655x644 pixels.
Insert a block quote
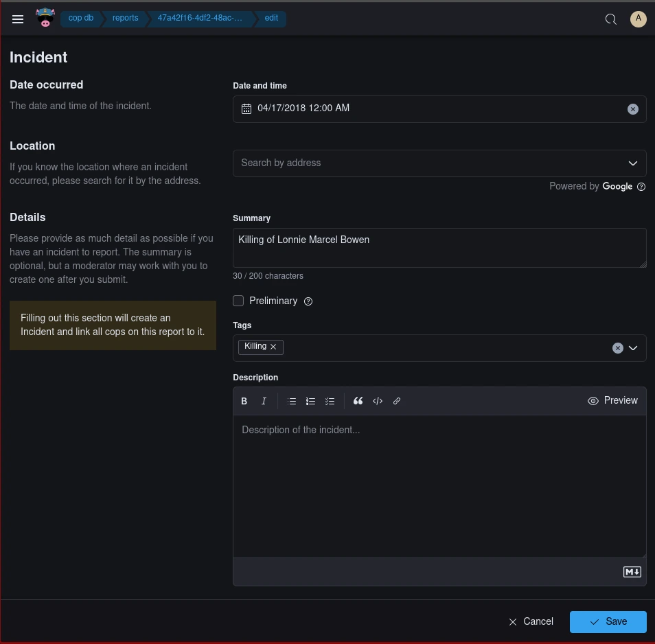(x=358, y=401)
